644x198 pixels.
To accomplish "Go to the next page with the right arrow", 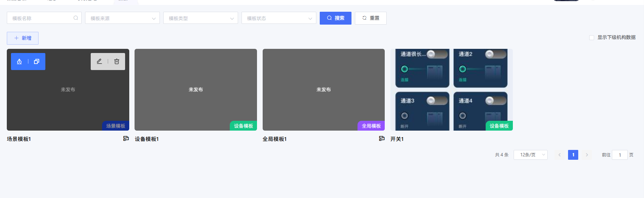I will tap(587, 155).
